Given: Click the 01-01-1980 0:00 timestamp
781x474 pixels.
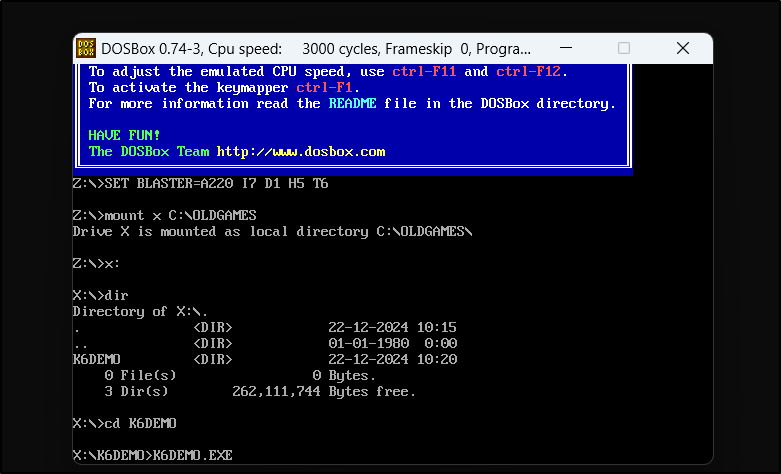Looking at the screenshot, I should [392, 343].
